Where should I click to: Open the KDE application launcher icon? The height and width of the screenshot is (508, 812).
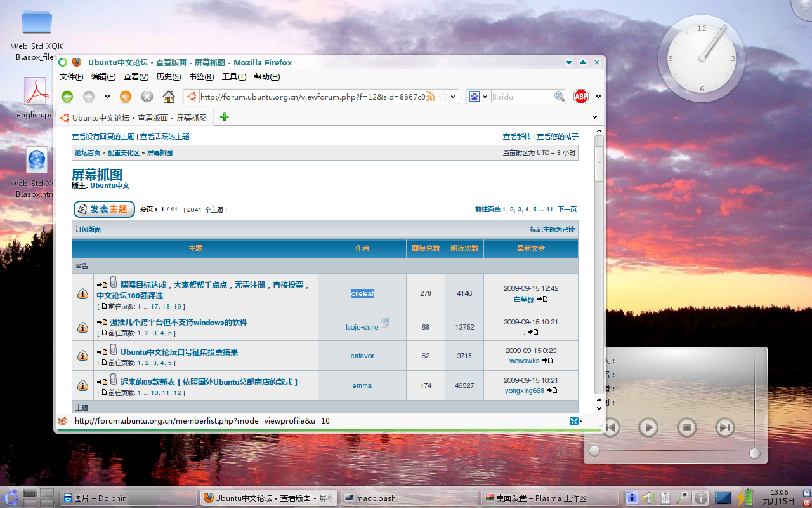tap(10, 498)
